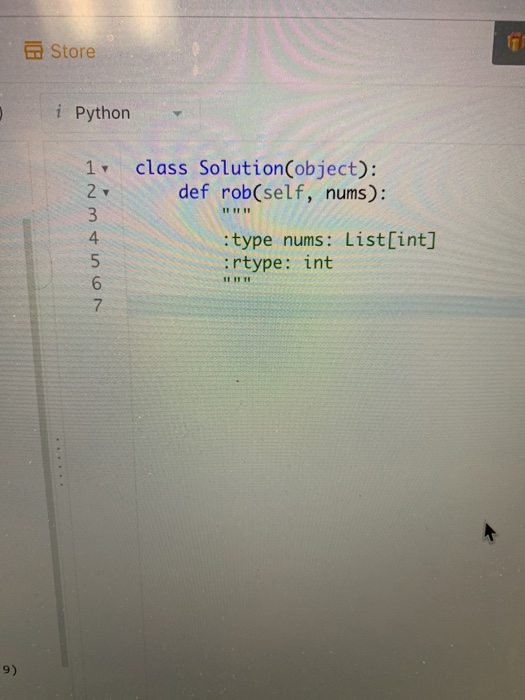Click the gift box icon
This screenshot has width=525, height=700.
[x=514, y=43]
